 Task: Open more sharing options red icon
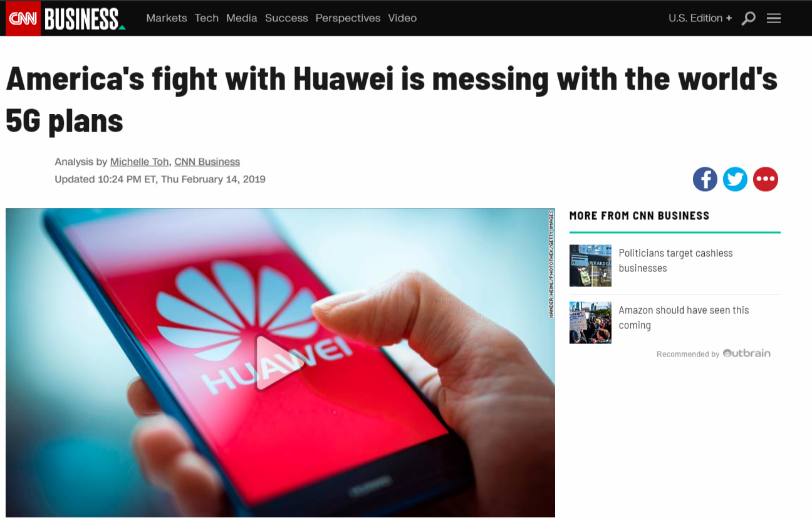[x=766, y=179]
